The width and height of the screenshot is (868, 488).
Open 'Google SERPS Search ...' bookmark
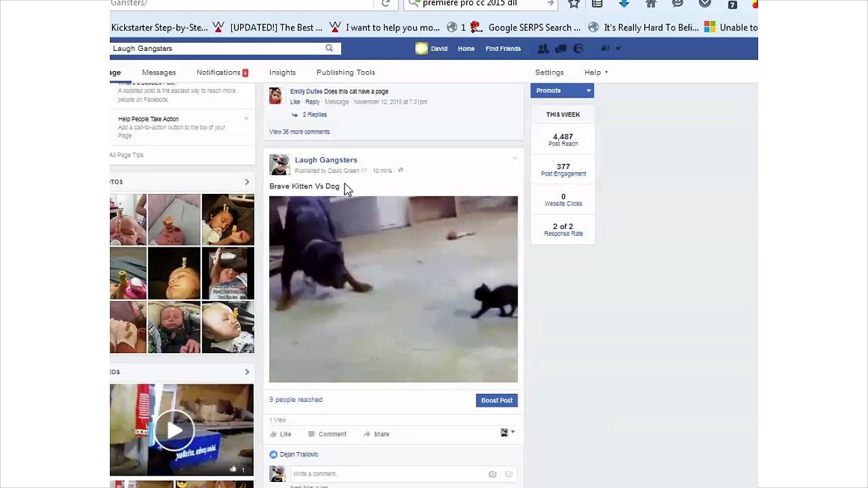[526, 28]
